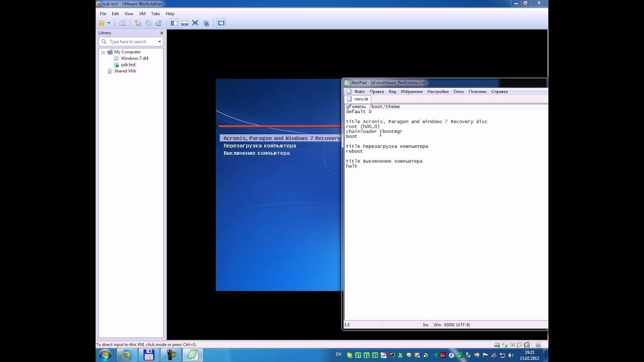
Task: Open the library search dropdown arrow
Action: pyautogui.click(x=159, y=42)
